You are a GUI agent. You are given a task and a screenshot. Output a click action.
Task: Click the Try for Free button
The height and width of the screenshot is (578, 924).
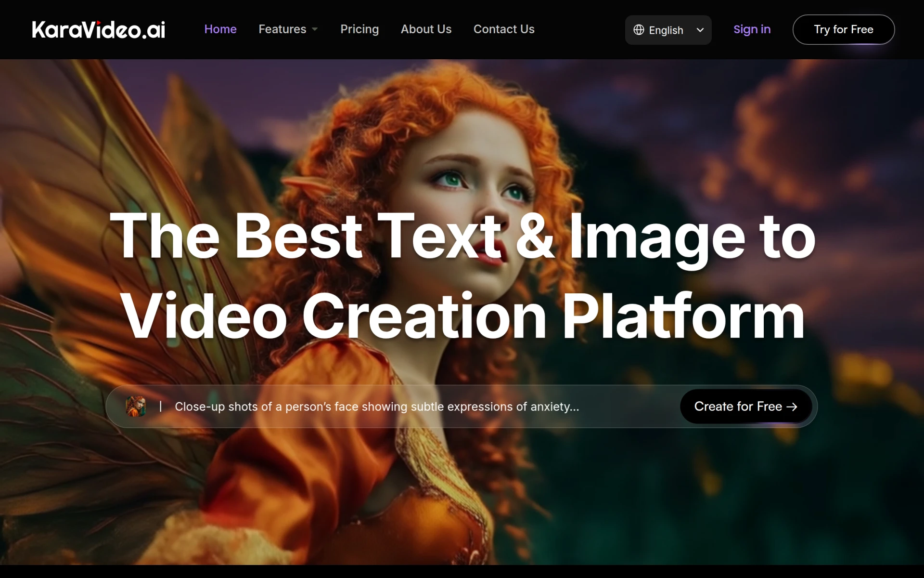coord(843,29)
